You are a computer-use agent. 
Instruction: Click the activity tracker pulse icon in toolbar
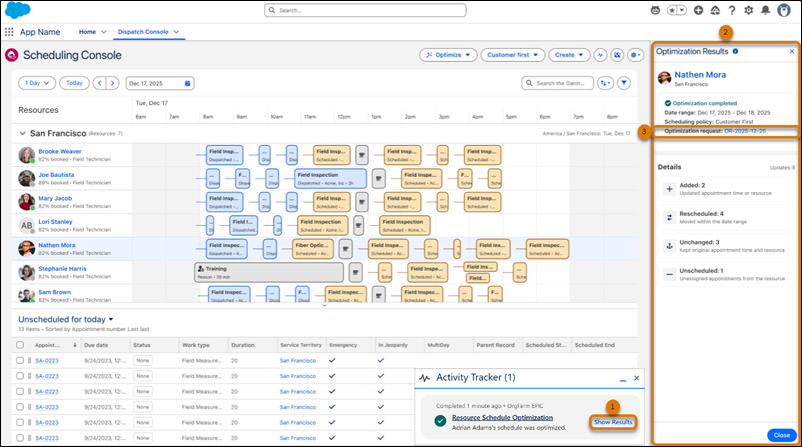(x=600, y=55)
